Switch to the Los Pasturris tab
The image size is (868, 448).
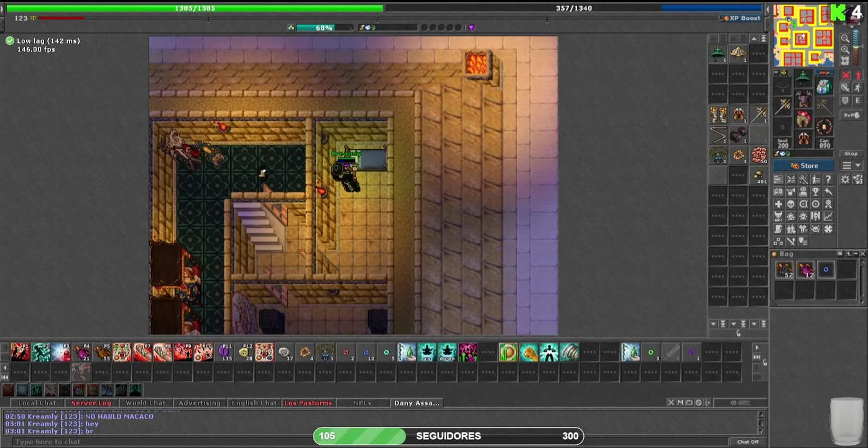(x=308, y=403)
